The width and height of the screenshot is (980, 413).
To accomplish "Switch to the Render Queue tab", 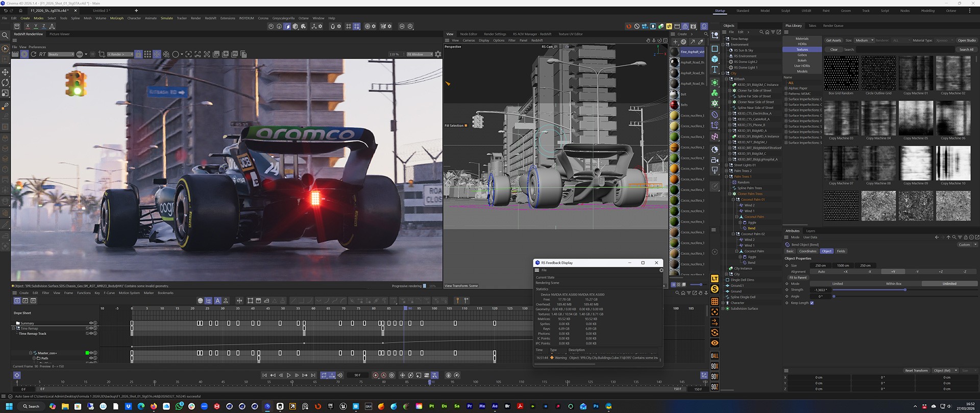I will pyautogui.click(x=833, y=25).
